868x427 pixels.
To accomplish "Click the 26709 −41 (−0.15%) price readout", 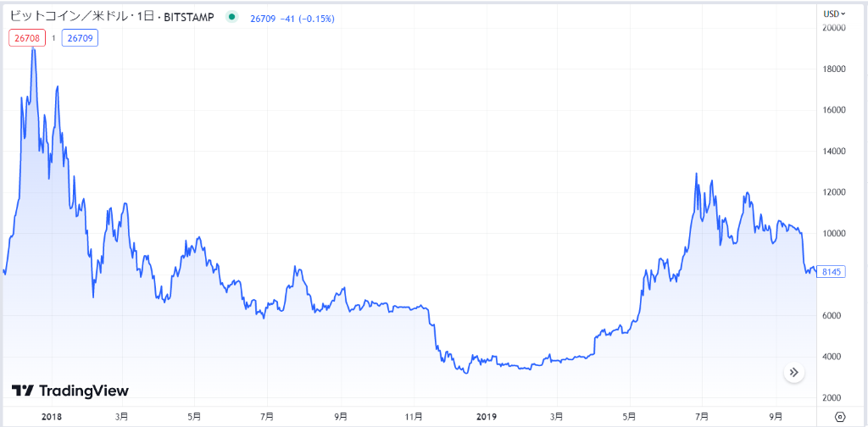I will [x=294, y=19].
